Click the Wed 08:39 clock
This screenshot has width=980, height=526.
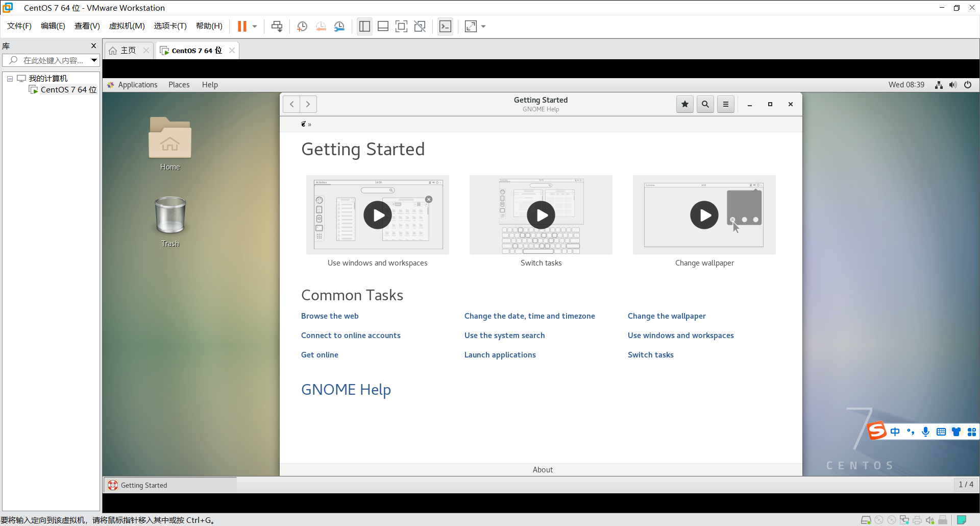point(906,85)
